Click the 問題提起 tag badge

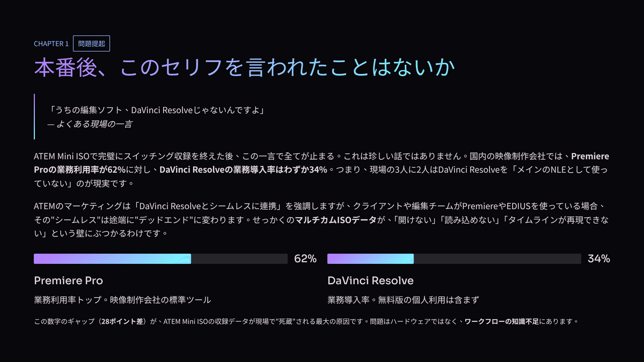point(91,43)
